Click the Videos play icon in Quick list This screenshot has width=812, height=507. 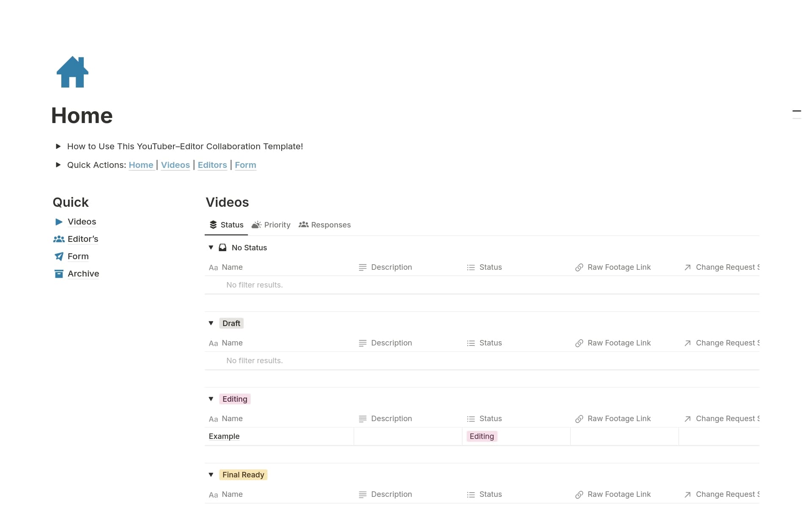[59, 222]
